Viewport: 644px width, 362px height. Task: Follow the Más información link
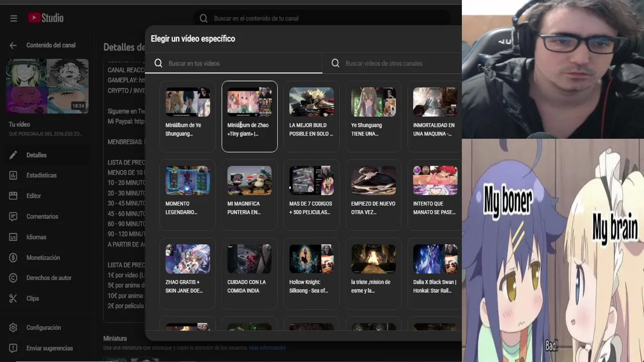click(267, 348)
